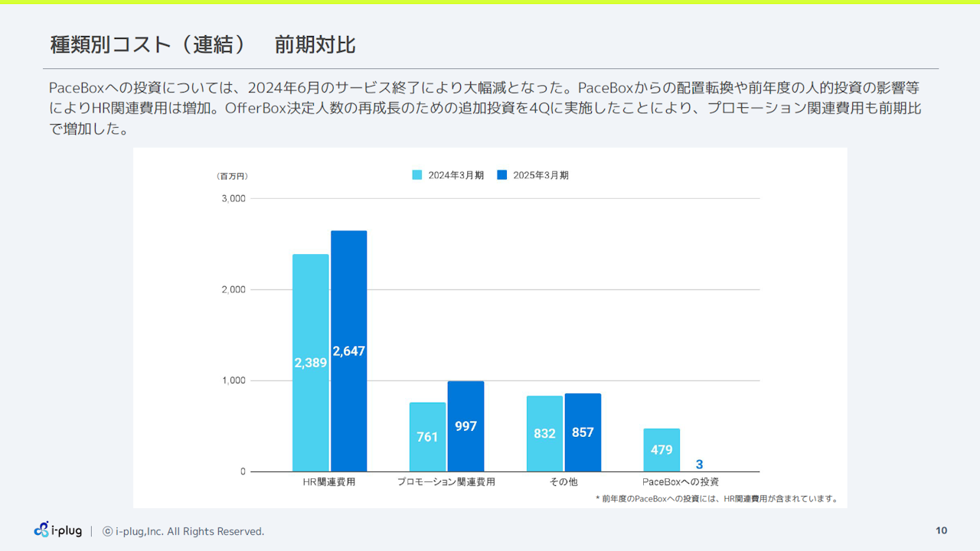Click the HR関連費用 axis label
Image resolution: width=980 pixels, height=551 pixels.
(x=329, y=482)
